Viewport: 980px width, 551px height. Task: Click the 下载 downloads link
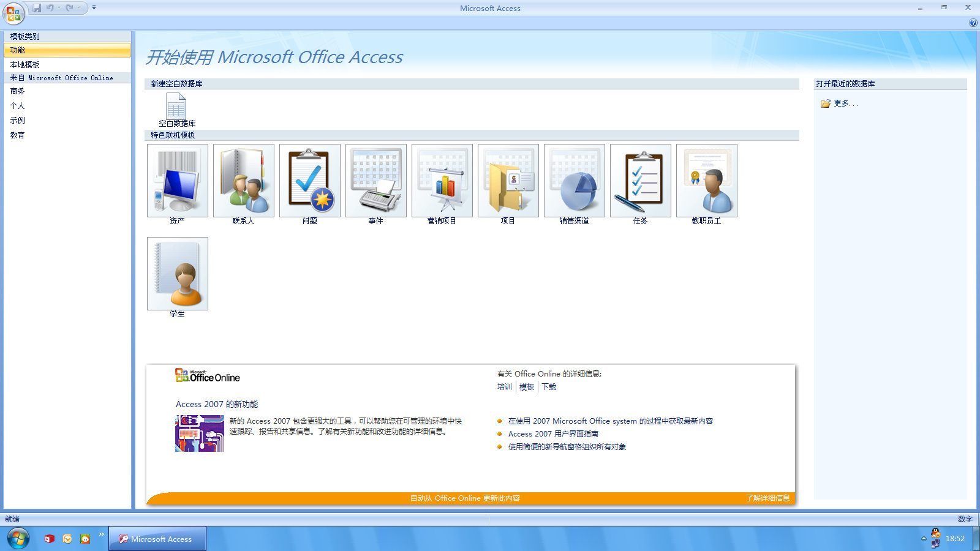(x=549, y=387)
